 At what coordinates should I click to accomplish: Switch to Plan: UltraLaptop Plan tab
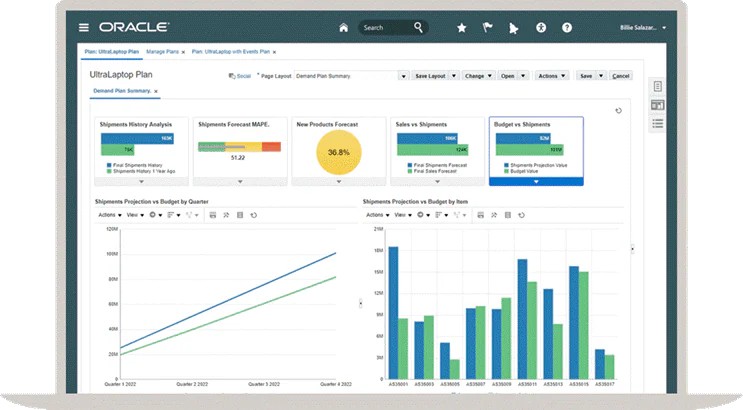pos(111,52)
